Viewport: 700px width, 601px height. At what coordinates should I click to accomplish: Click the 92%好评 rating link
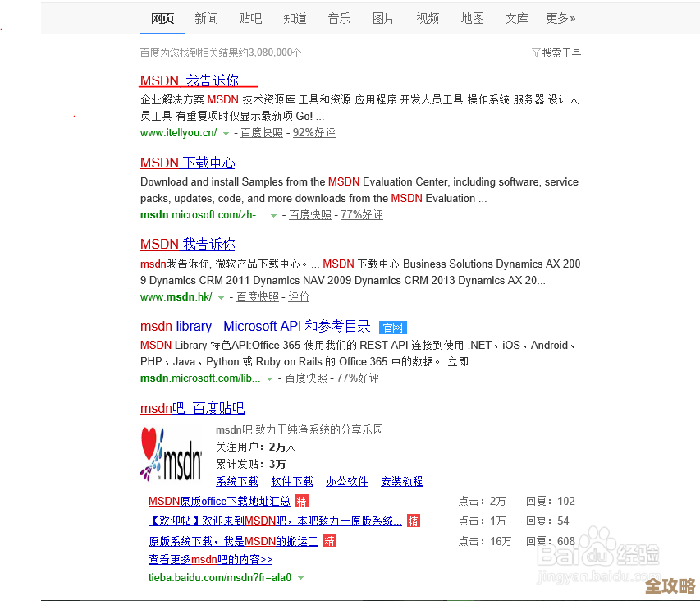tap(313, 132)
